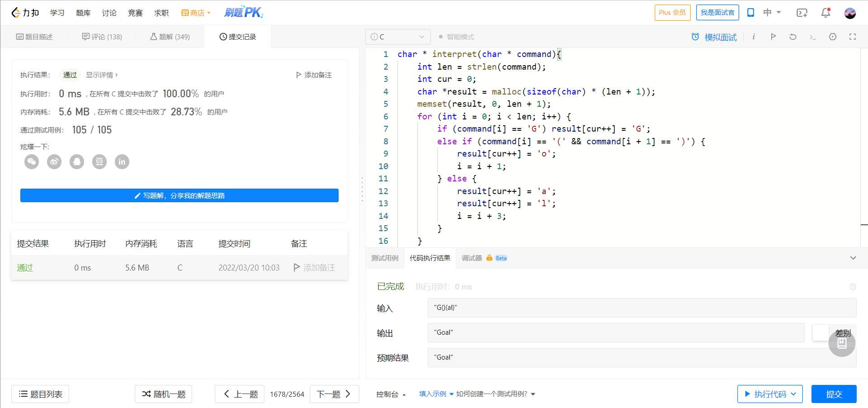Screen dimensions: 868x408
Task: Click the run triangle icon in editor toolbar
Action: pos(773,37)
